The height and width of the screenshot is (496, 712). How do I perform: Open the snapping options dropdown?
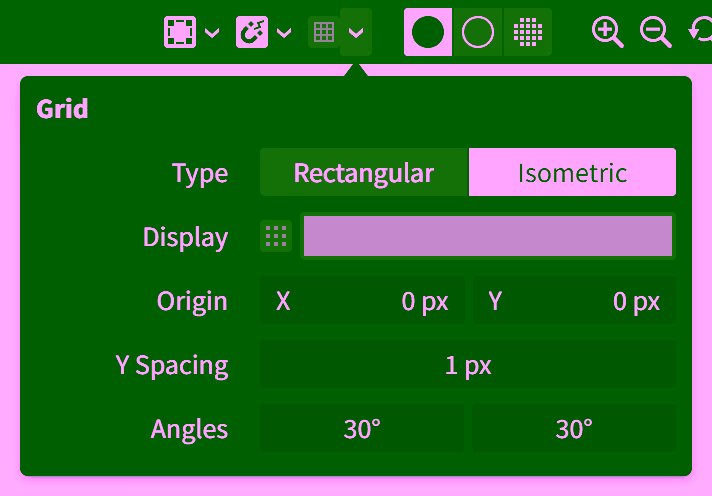[284, 33]
